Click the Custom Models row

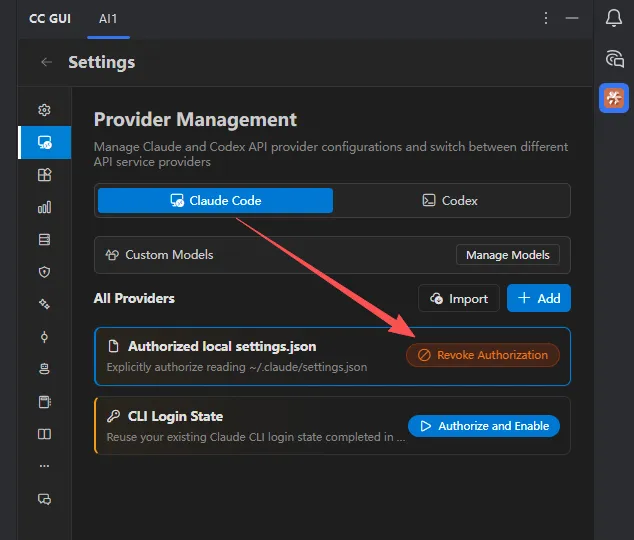pyautogui.click(x=332, y=255)
